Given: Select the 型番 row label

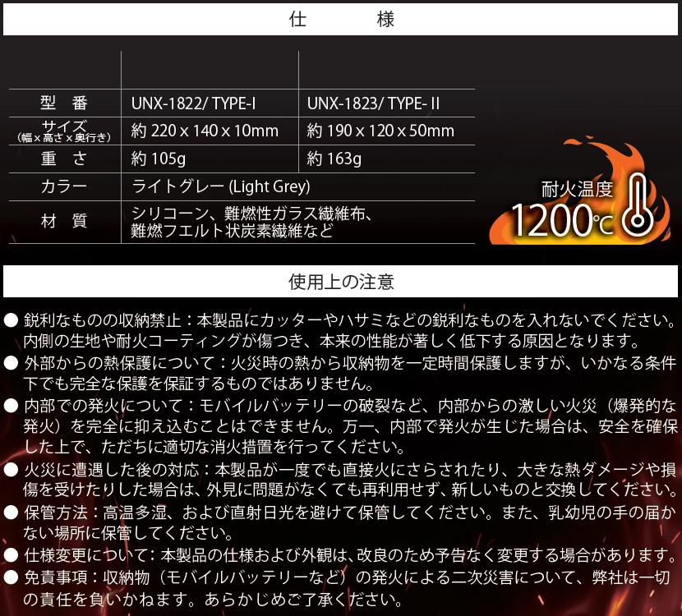Looking at the screenshot, I should [x=64, y=103].
